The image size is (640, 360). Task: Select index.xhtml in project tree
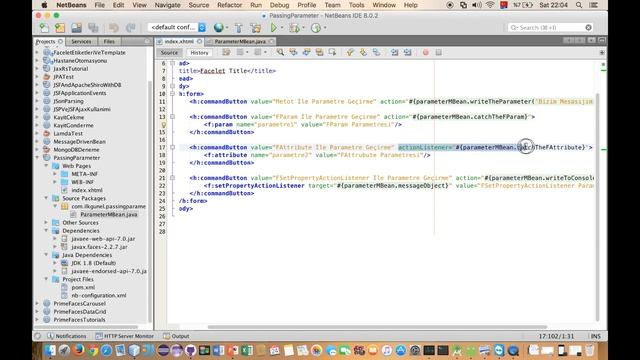87,190
